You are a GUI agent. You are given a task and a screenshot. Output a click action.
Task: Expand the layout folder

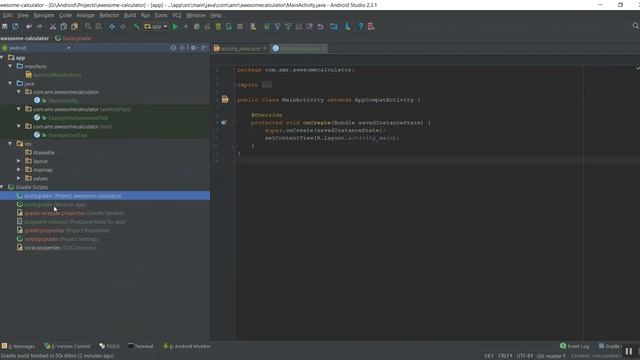(19, 161)
